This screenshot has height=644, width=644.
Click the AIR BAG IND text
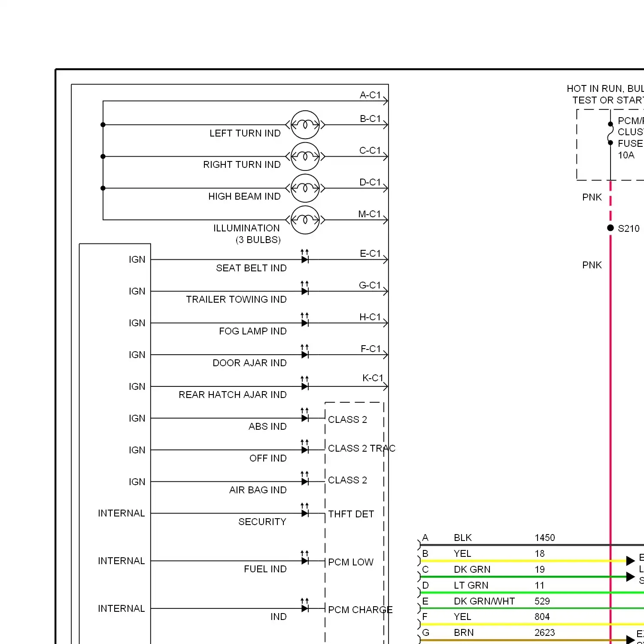pos(258,490)
